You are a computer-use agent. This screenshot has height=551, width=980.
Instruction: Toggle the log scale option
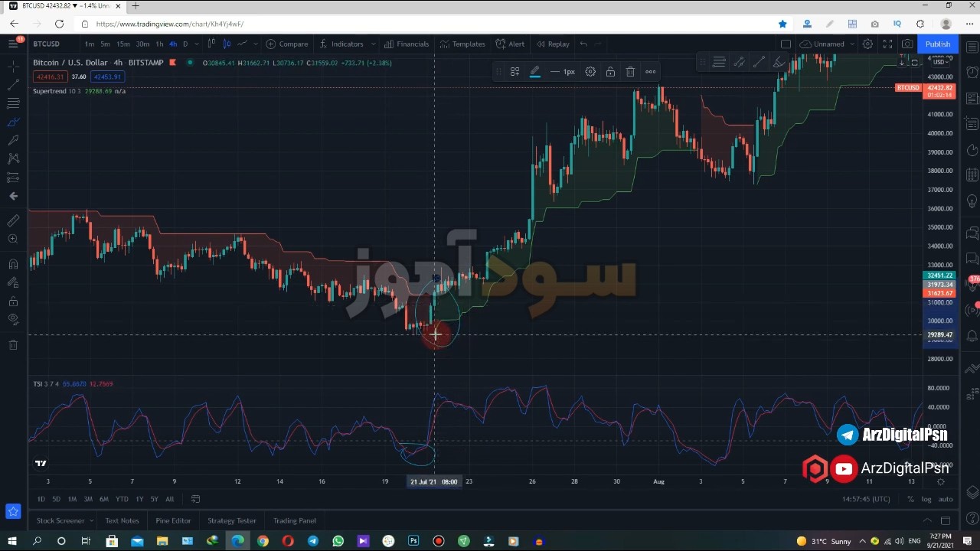pyautogui.click(x=926, y=499)
